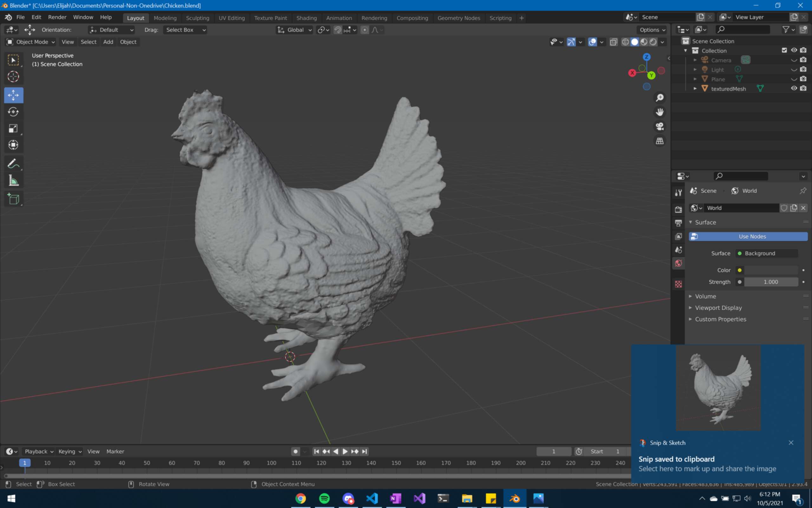Open the Render menu
The height and width of the screenshot is (508, 812).
tap(57, 17)
